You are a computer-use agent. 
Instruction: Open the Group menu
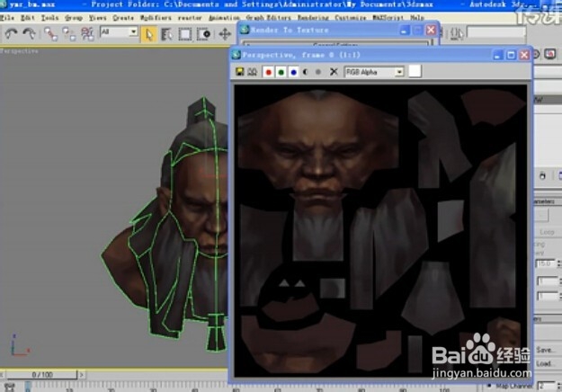click(x=74, y=18)
